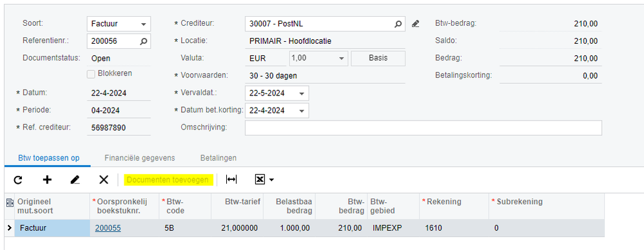Sort by Btw-gebied column header

tap(393, 206)
